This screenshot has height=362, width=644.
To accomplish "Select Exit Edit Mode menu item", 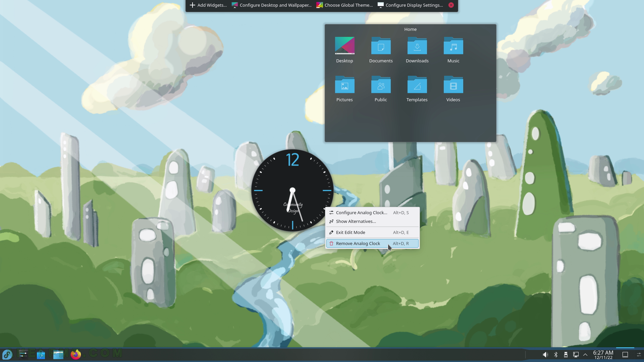I will tap(373, 232).
